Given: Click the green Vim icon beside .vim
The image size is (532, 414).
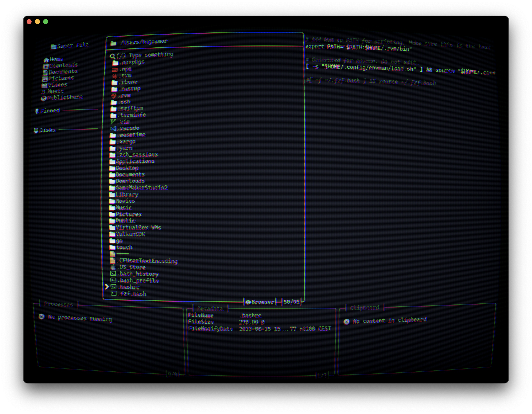Looking at the screenshot, I should coord(113,122).
